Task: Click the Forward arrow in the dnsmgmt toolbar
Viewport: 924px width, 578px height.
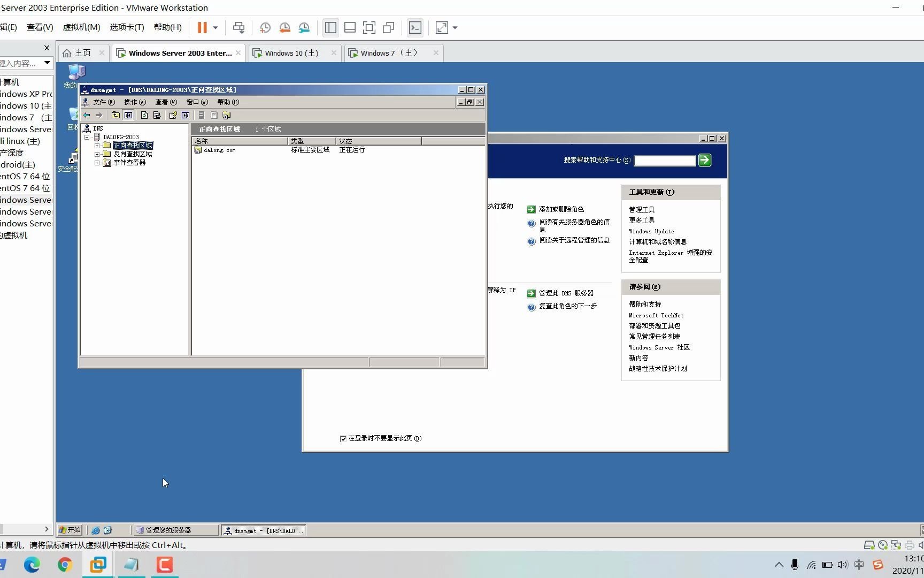Action: point(99,115)
